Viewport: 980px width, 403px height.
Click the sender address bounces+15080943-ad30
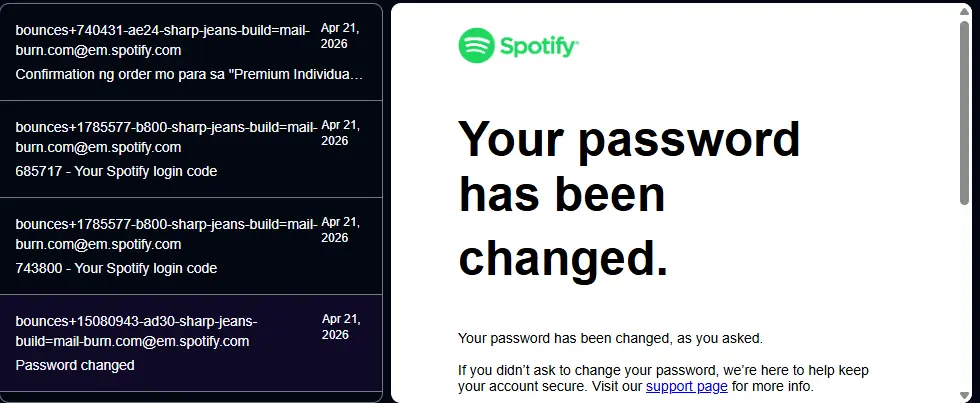136,331
